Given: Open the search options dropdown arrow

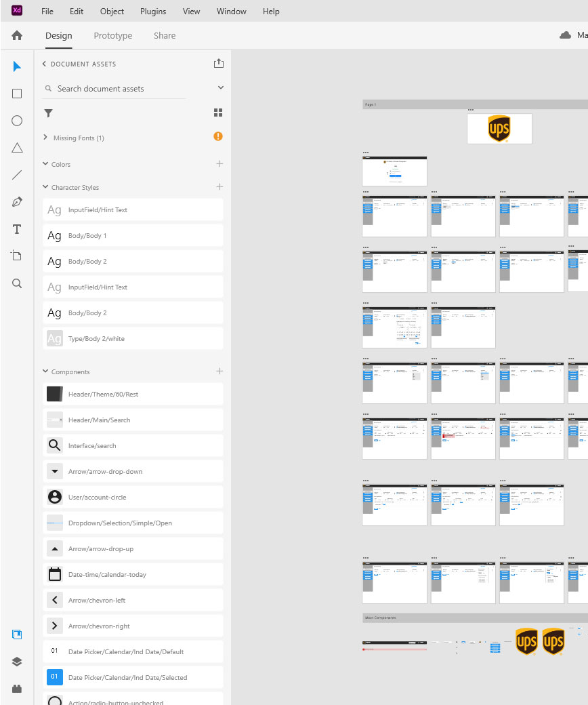Looking at the screenshot, I should tap(220, 88).
